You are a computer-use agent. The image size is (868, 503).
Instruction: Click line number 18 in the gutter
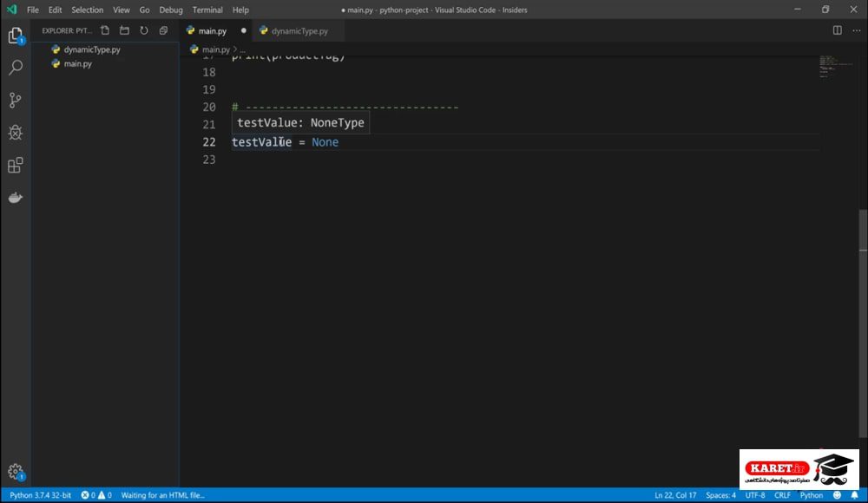point(208,73)
